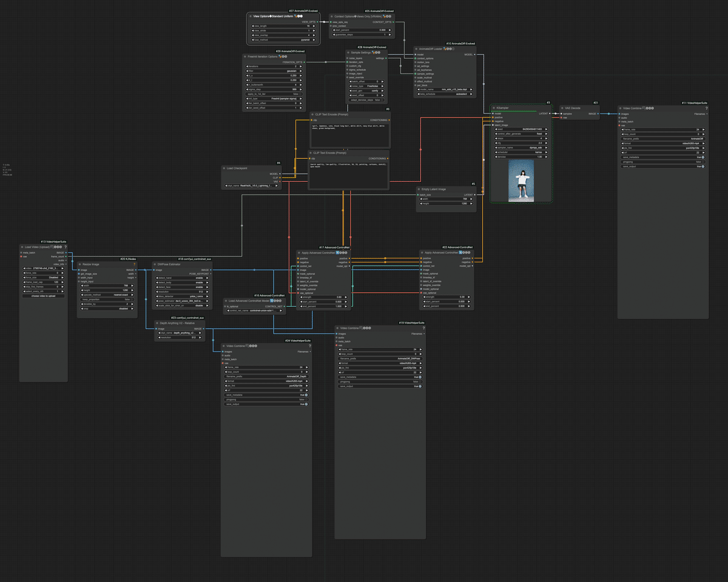
Task: Collapse Load Advanced ControlNet Model node dot
Action: pos(226,301)
